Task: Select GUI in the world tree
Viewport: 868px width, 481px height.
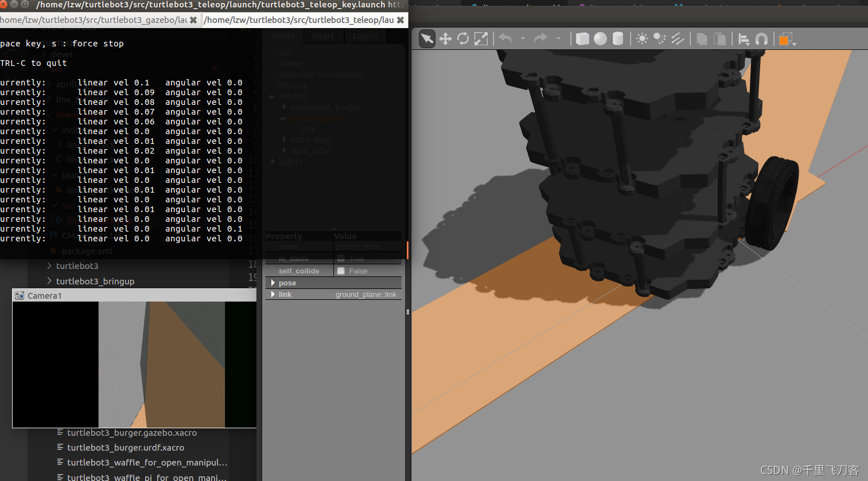Action: tap(286, 53)
